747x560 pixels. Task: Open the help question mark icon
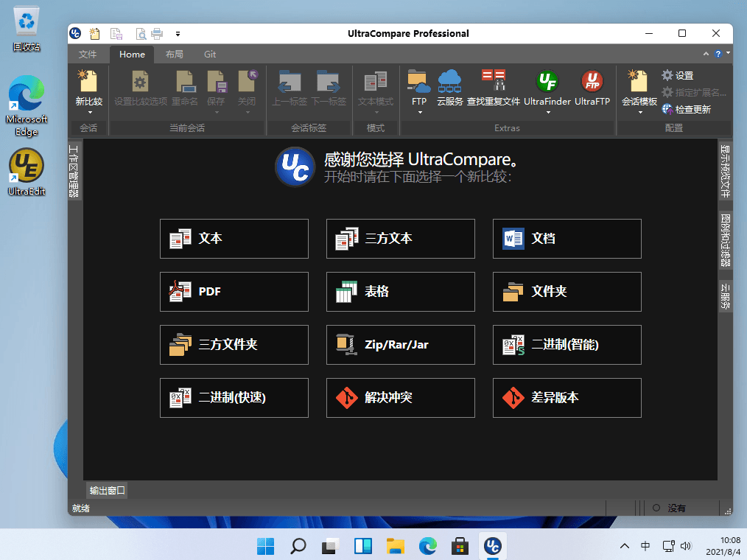tap(718, 54)
